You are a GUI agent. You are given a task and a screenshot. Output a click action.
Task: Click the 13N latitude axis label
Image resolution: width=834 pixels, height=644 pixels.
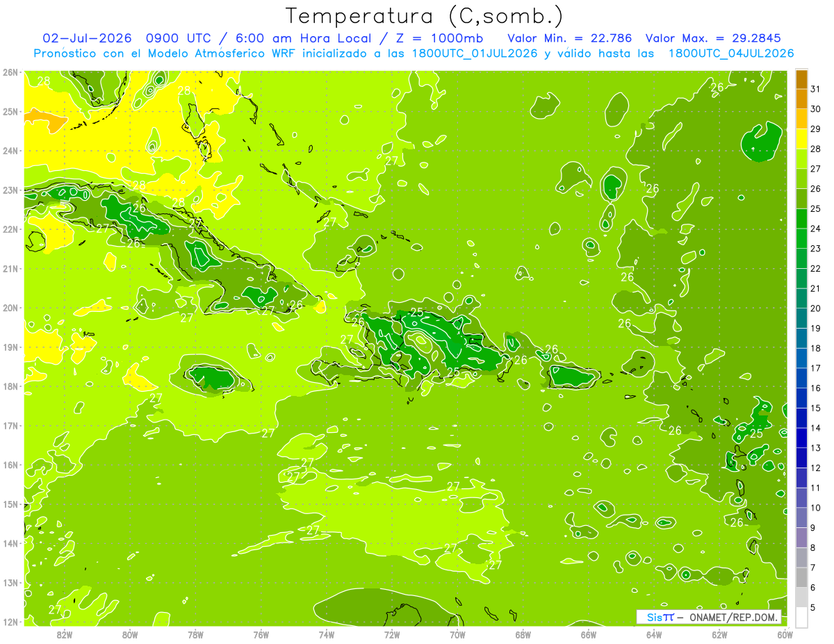[x=10, y=583]
